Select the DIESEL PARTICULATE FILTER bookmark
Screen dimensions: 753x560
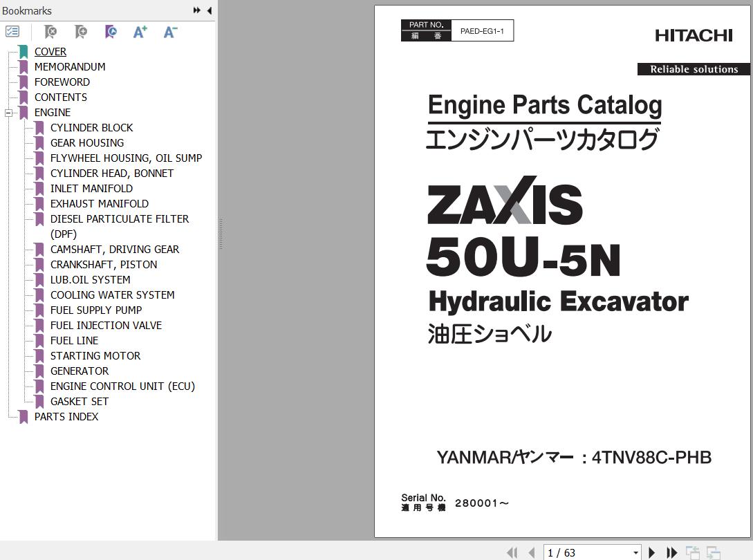coord(120,226)
